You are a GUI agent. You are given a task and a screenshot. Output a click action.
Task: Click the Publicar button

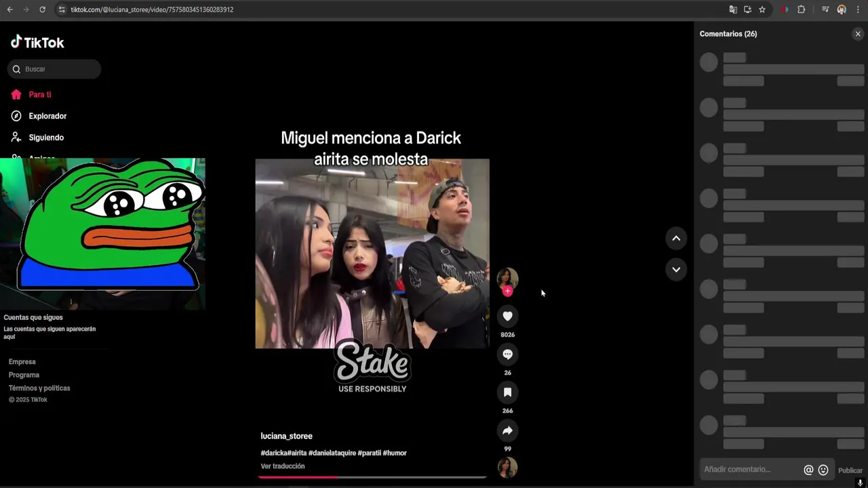tap(850, 470)
